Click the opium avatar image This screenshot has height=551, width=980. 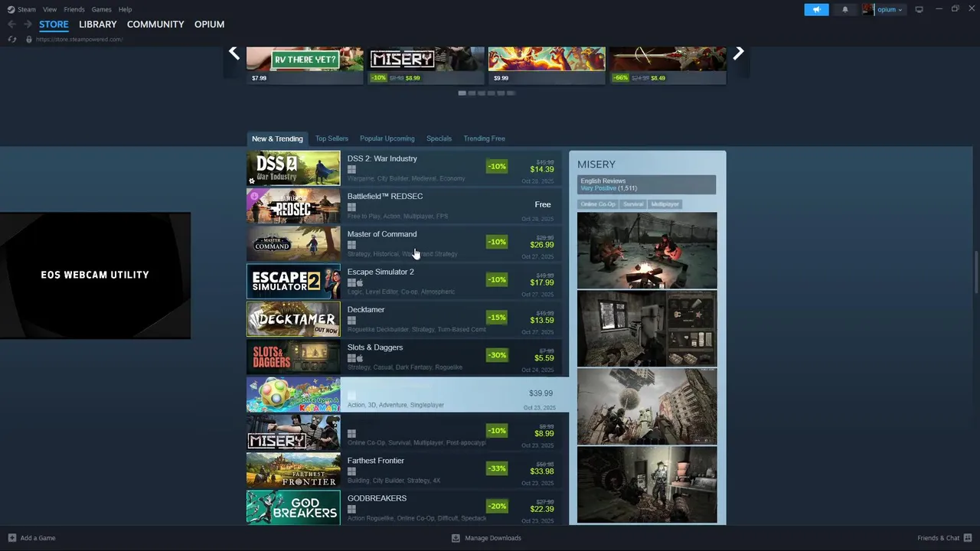coord(868,9)
